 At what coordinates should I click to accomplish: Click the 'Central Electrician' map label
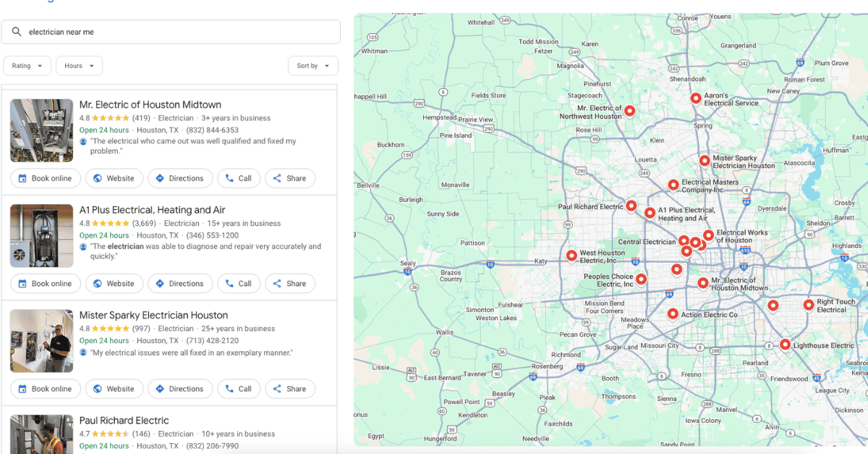647,242
